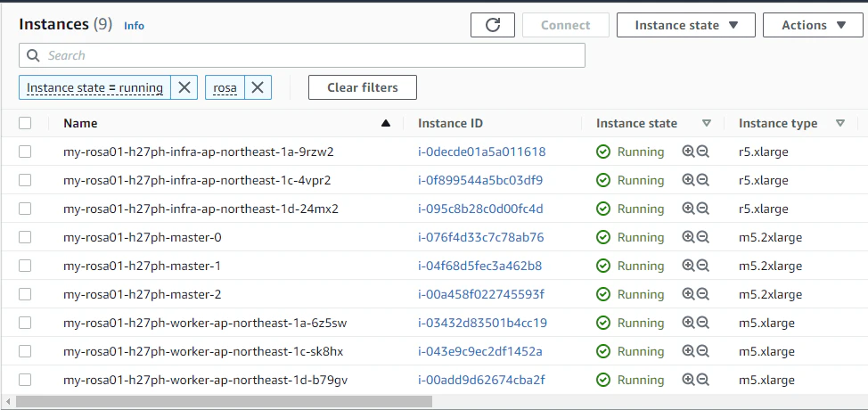Viewport: 868px width, 410px height.
Task: Click r5.xlarge type for infra-1a-9rzw2
Action: pyautogui.click(x=764, y=152)
